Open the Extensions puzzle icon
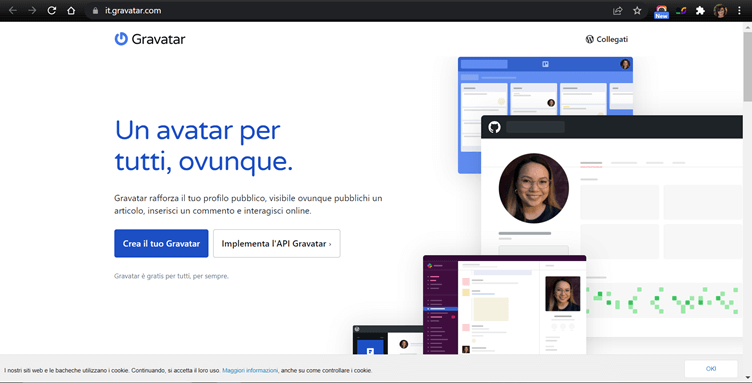This screenshot has height=383, width=752. [700, 11]
